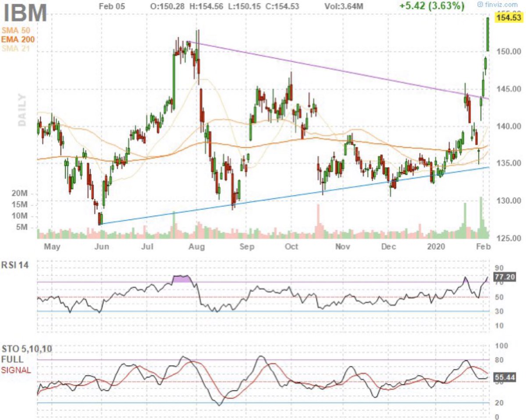Screen dimensions: 526x420
Task: Click the FULL stochastic legend label
Action: click(12, 360)
